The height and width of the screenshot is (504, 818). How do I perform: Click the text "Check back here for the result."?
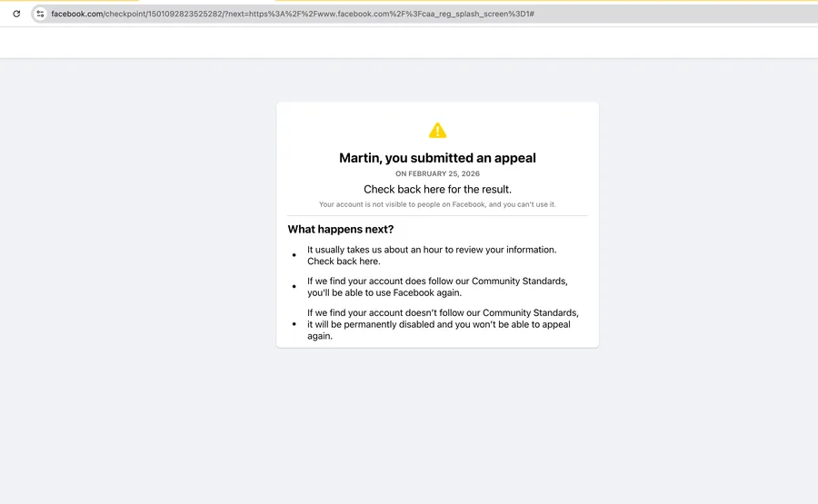(437, 189)
